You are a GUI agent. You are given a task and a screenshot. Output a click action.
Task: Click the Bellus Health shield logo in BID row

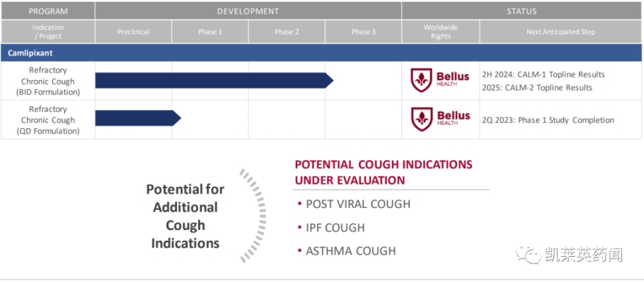(x=421, y=80)
